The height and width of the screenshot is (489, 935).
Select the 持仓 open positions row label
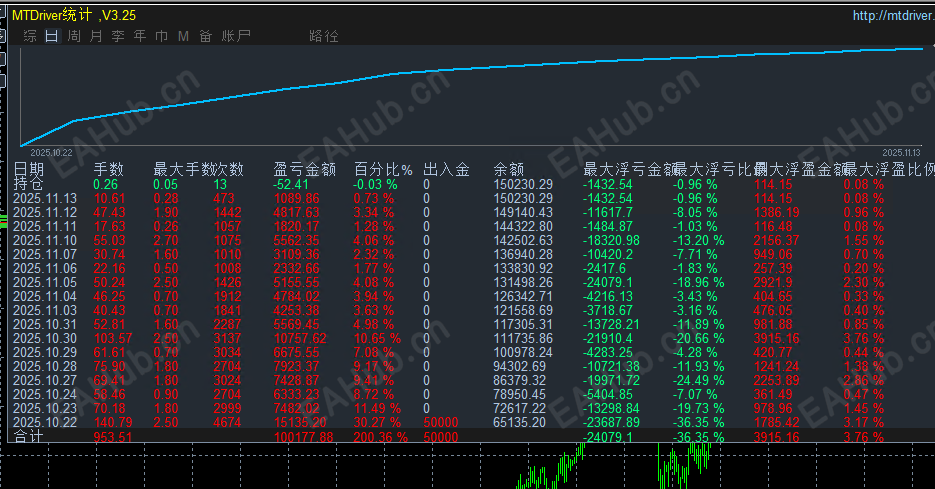point(29,184)
